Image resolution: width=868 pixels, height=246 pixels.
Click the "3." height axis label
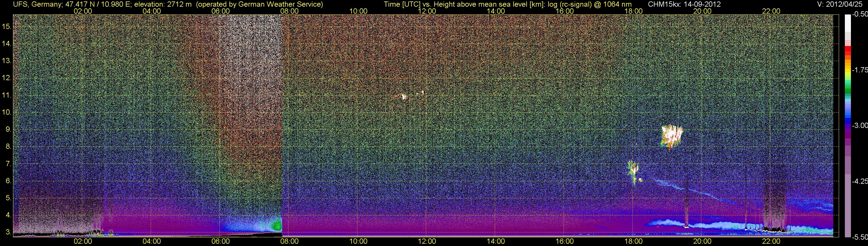coord(8,232)
